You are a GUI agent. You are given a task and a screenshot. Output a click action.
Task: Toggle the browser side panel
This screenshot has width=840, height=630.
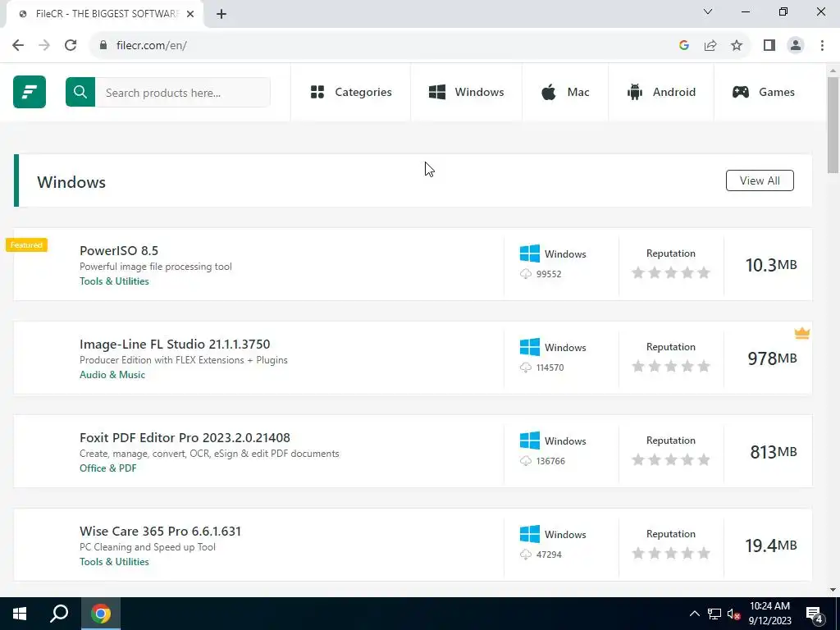[769, 45]
